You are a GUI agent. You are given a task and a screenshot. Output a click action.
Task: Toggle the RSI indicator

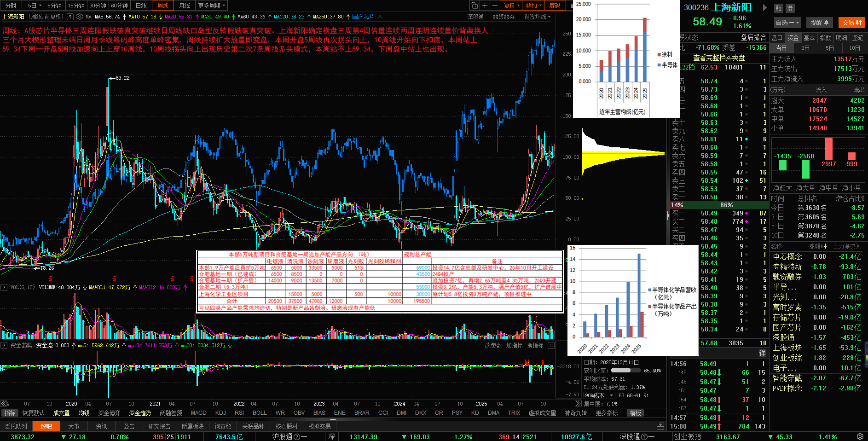click(x=239, y=413)
